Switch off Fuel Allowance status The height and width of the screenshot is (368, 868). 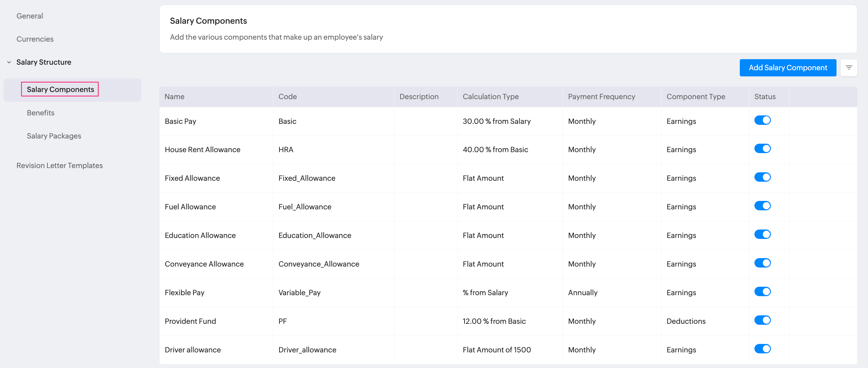click(x=762, y=206)
